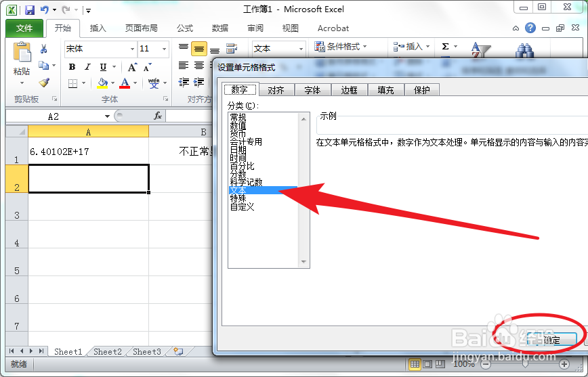This screenshot has width=588, height=377.
Task: Click yellow fill color bucket
Action: pyautogui.click(x=102, y=83)
